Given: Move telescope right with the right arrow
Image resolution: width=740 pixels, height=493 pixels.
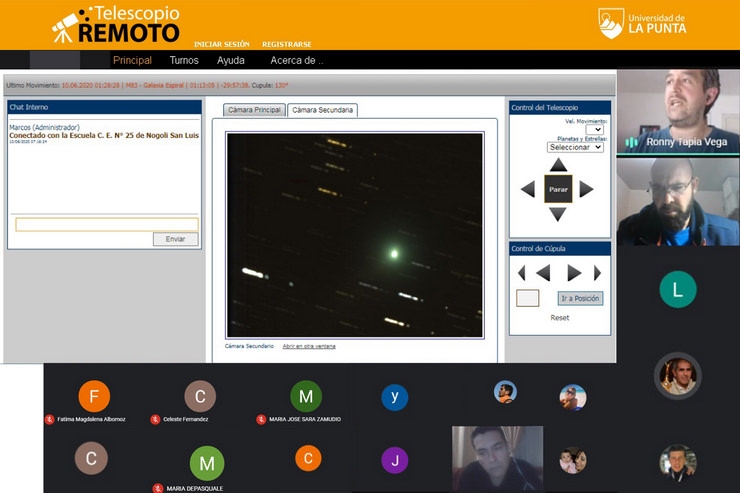Looking at the screenshot, I should [586, 189].
